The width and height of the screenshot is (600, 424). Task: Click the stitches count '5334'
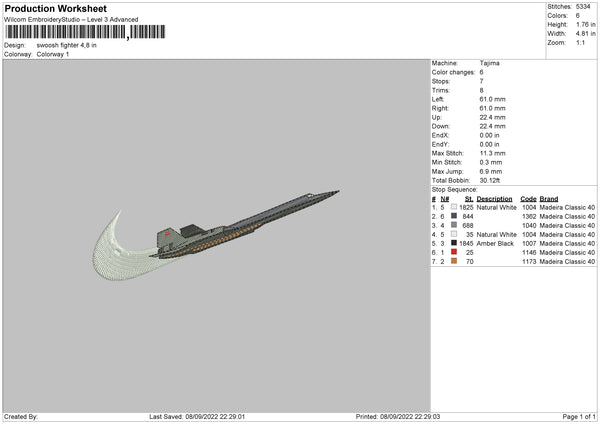click(x=583, y=7)
